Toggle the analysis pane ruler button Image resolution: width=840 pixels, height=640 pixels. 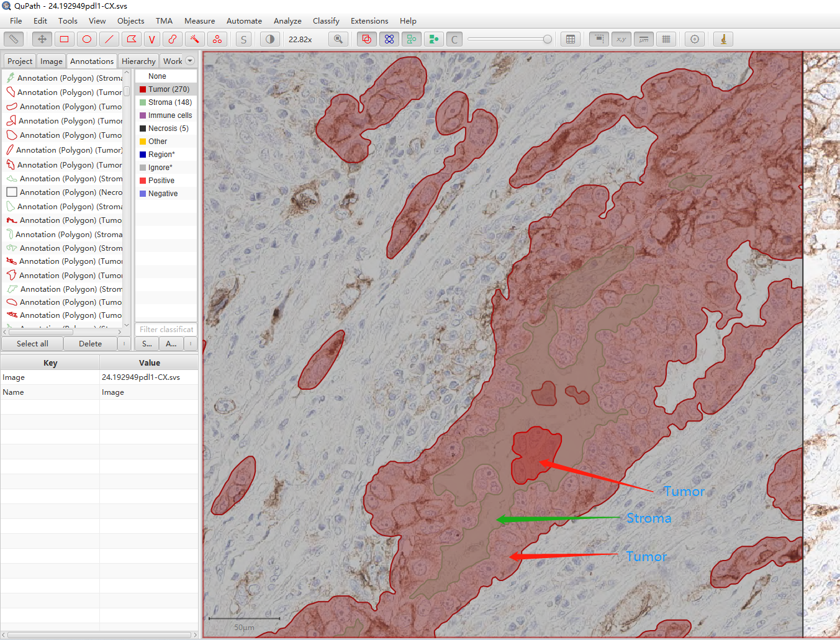click(14, 39)
